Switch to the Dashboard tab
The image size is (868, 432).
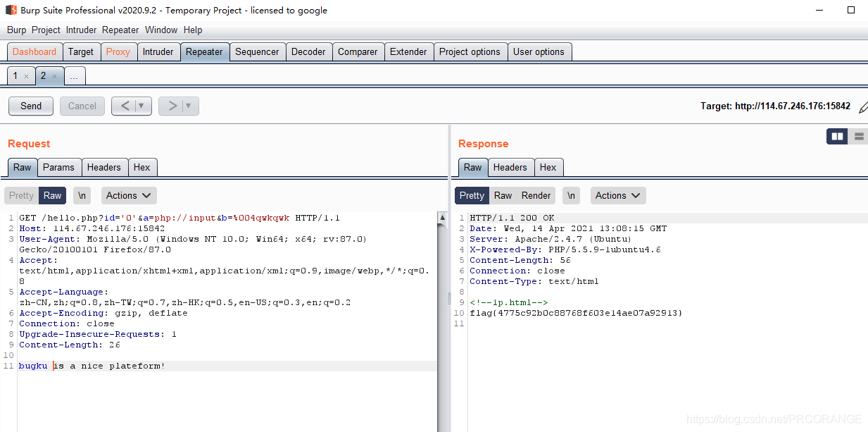pyautogui.click(x=34, y=51)
